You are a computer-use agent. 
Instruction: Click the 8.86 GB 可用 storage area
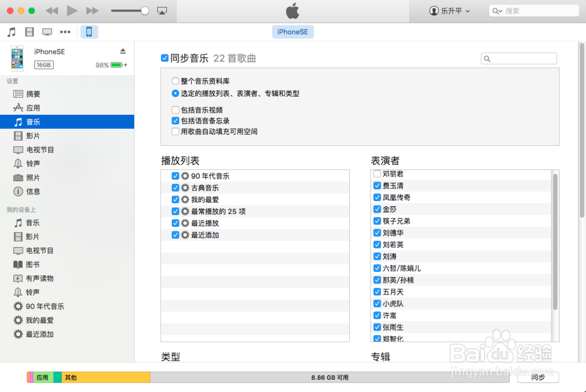coord(329,377)
